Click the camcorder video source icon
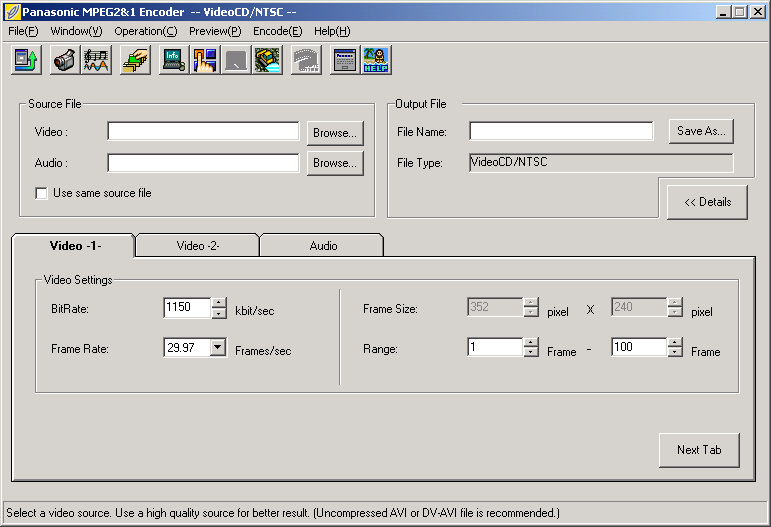Viewport: 771px width, 527px height. tap(65, 60)
